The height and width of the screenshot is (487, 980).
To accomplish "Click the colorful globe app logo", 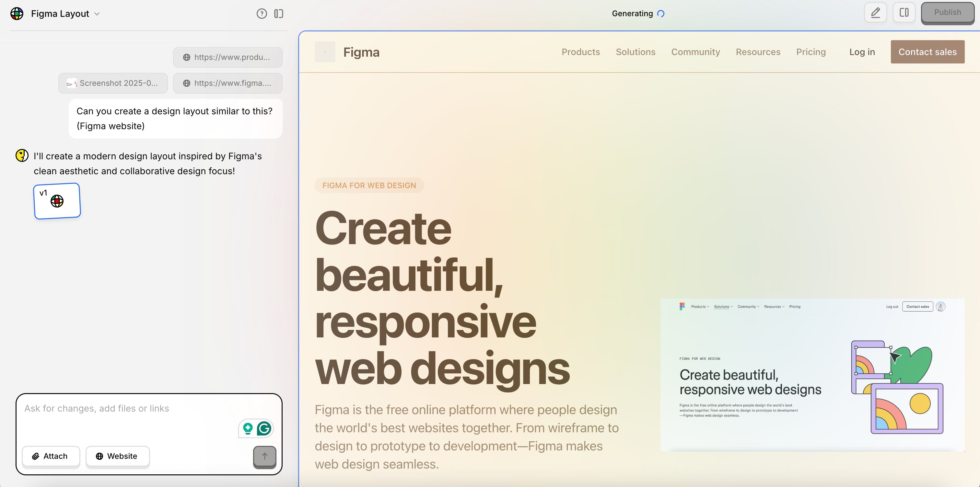I will (x=17, y=14).
